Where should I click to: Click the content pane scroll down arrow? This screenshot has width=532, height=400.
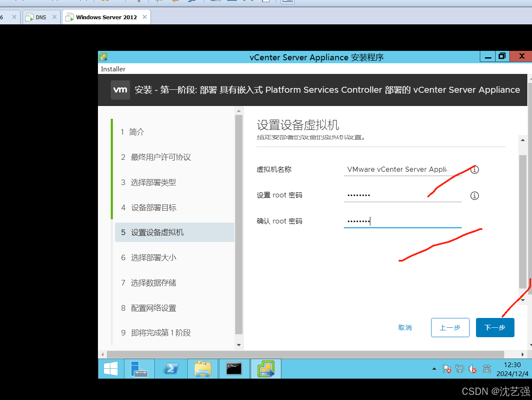523,300
